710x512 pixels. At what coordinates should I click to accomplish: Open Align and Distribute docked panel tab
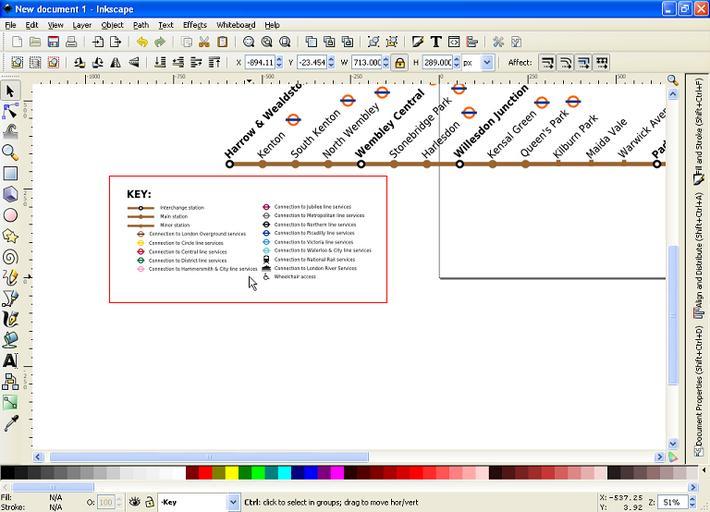pos(698,256)
